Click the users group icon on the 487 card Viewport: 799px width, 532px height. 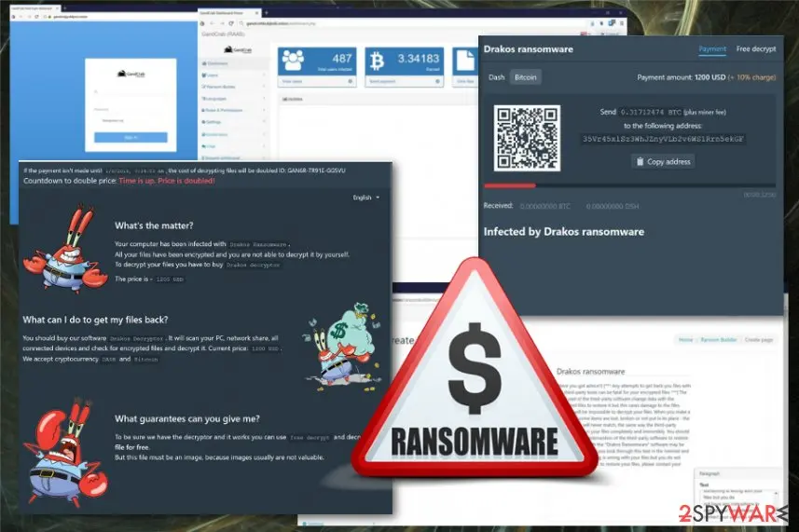[x=293, y=60]
